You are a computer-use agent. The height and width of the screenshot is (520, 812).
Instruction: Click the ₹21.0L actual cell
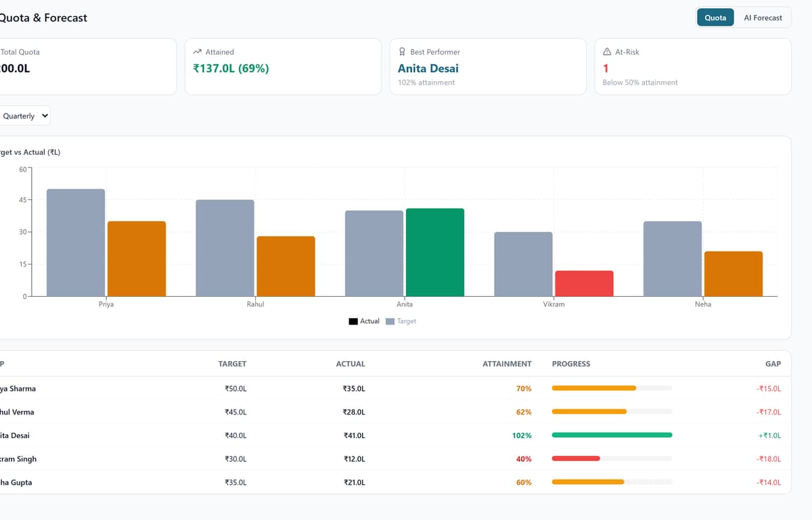click(354, 482)
